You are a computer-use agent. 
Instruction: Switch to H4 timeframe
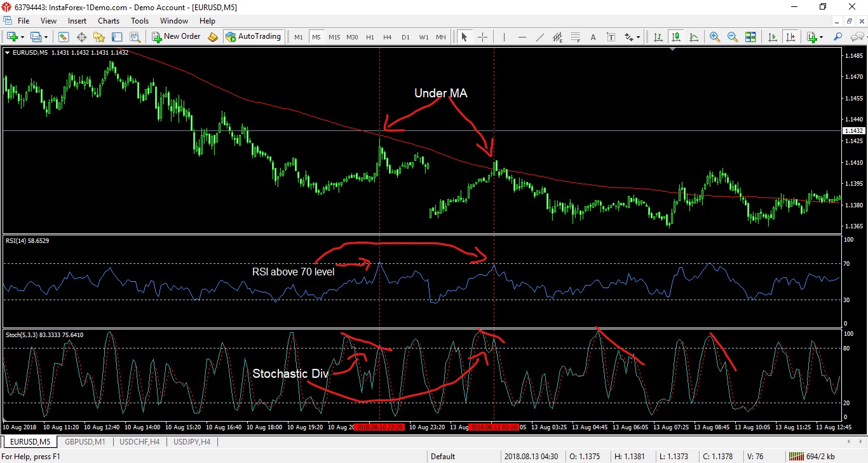388,37
